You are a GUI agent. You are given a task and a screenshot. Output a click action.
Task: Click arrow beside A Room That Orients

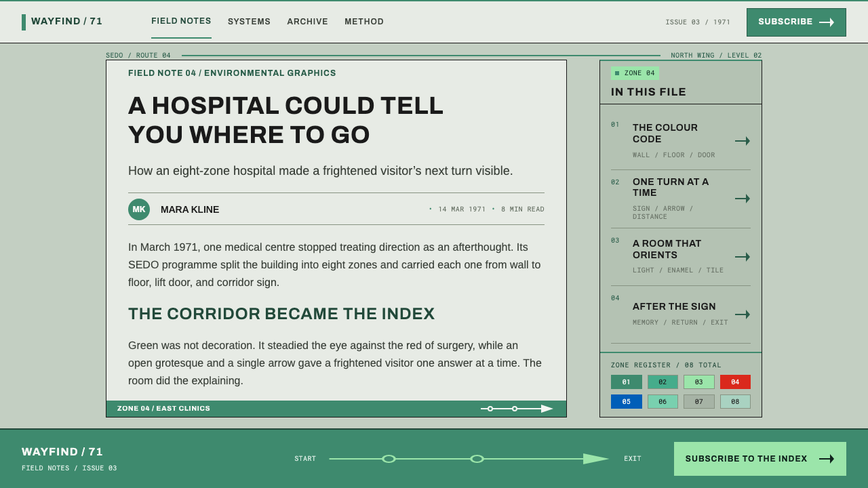(x=743, y=257)
